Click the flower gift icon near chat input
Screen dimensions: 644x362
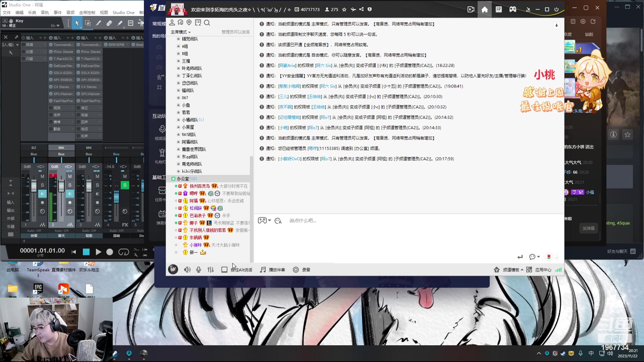coord(549,257)
